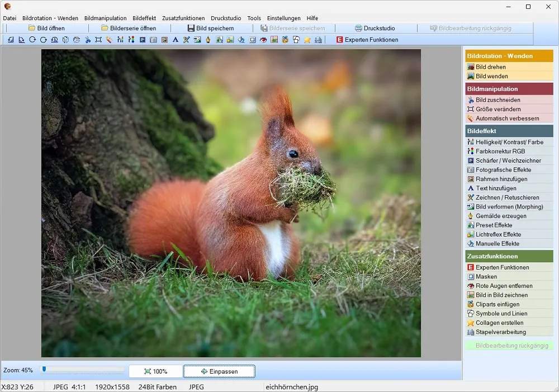This screenshot has width=559, height=392.
Task: Click the painting pen nib toolbar icon
Action: (208, 40)
